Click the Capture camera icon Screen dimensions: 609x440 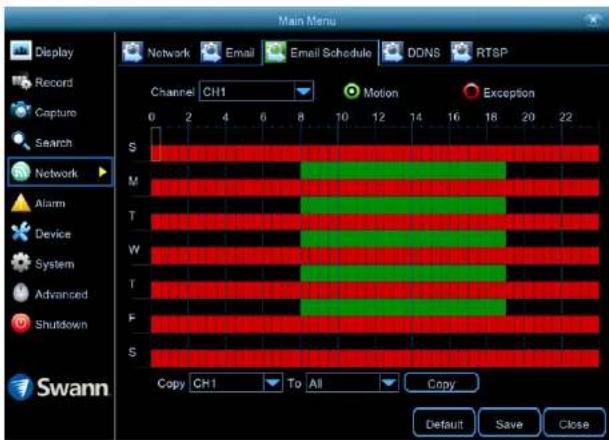20,111
